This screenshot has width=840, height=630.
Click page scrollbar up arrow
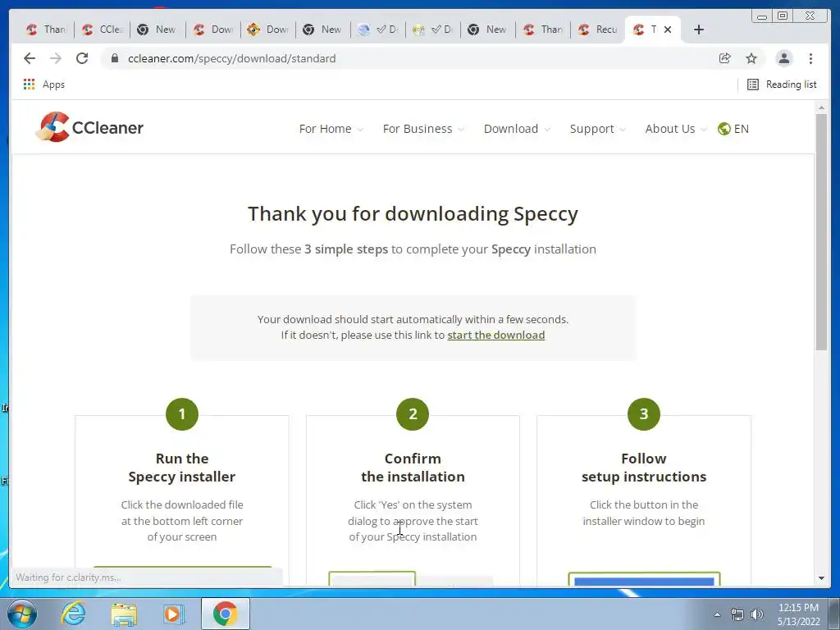pyautogui.click(x=821, y=108)
